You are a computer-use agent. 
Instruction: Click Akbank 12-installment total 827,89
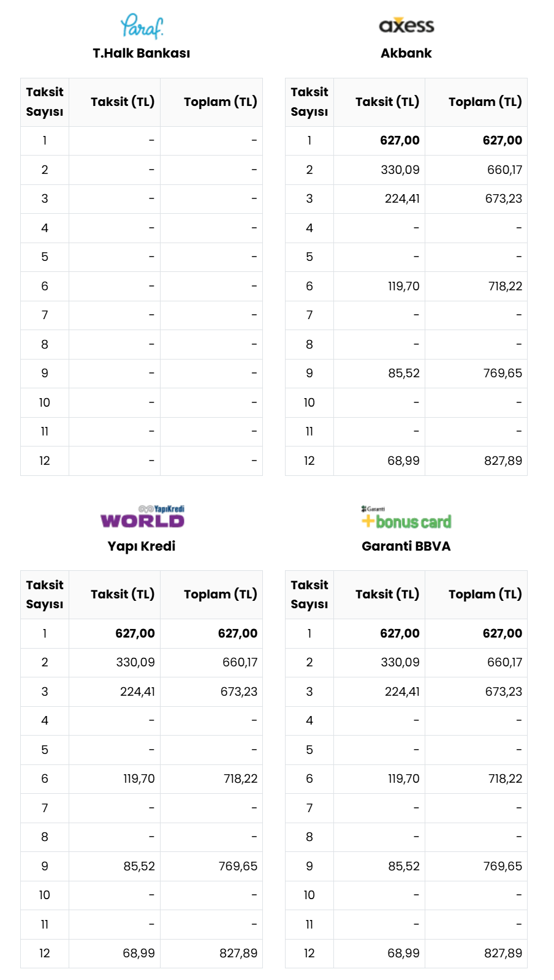click(x=503, y=461)
